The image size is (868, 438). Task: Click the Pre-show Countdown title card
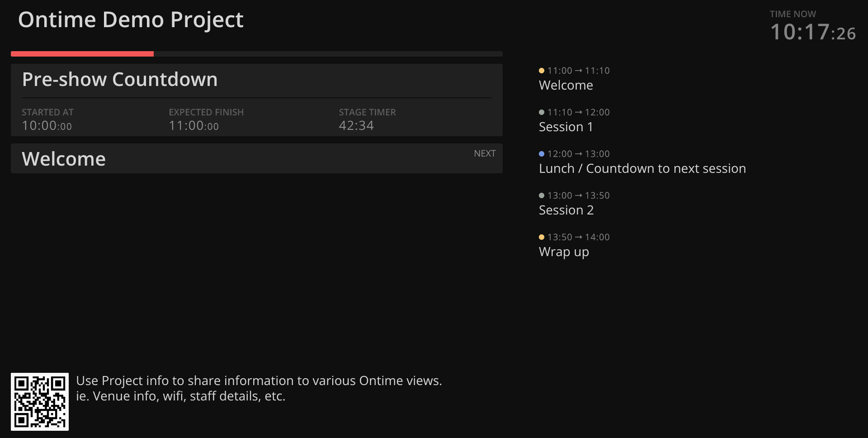(120, 79)
